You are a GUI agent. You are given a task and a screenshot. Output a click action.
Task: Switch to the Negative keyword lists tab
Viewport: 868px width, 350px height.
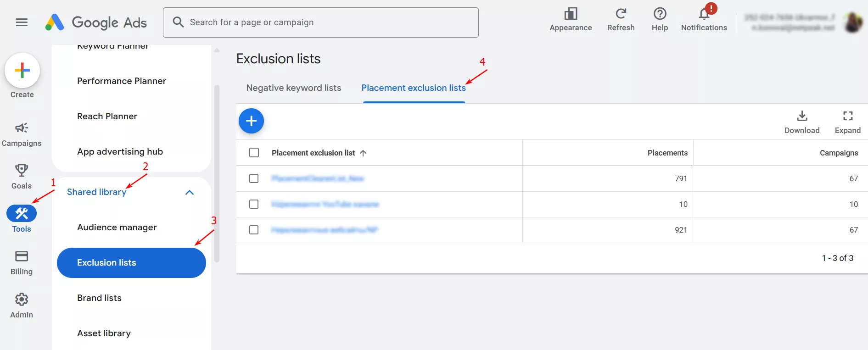(x=293, y=88)
